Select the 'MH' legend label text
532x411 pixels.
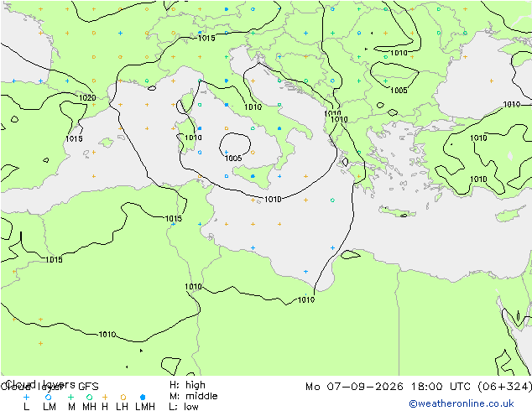point(89,406)
